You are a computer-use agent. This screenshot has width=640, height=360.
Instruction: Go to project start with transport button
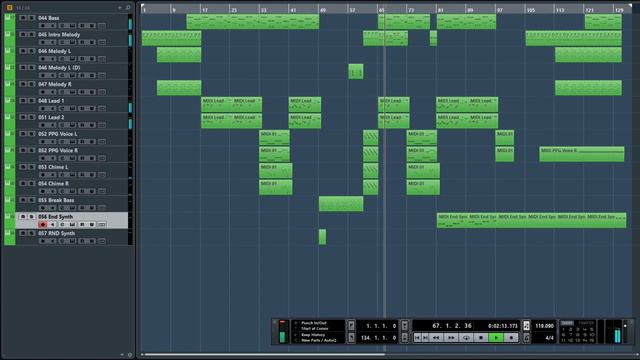coord(417,338)
